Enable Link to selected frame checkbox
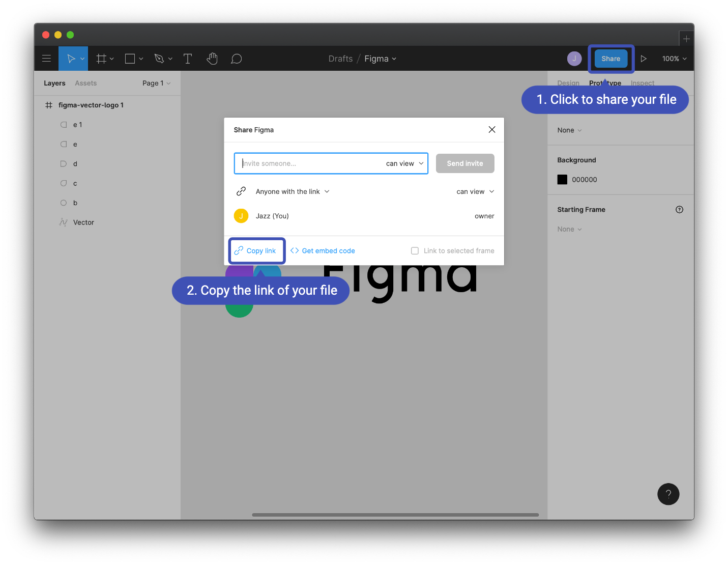The height and width of the screenshot is (565, 728). [x=415, y=251]
